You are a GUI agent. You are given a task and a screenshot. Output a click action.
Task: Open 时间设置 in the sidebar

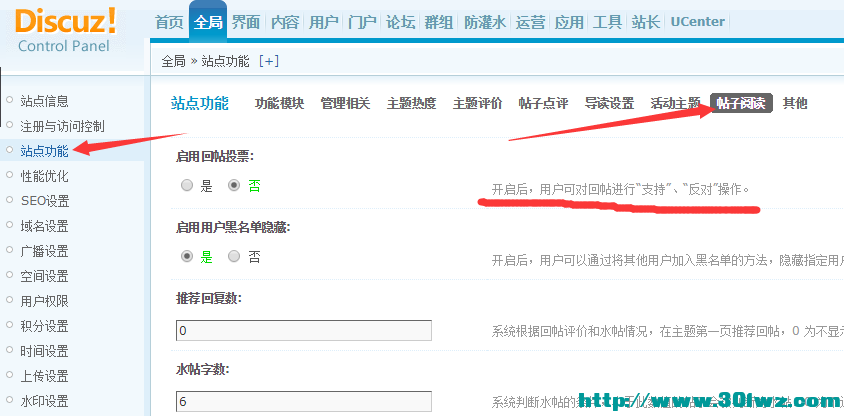(x=45, y=351)
